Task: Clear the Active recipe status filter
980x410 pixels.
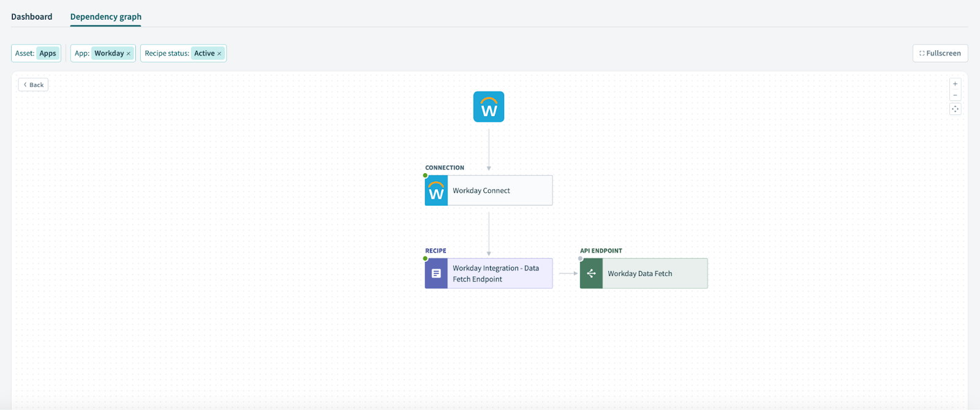Action: pos(219,54)
